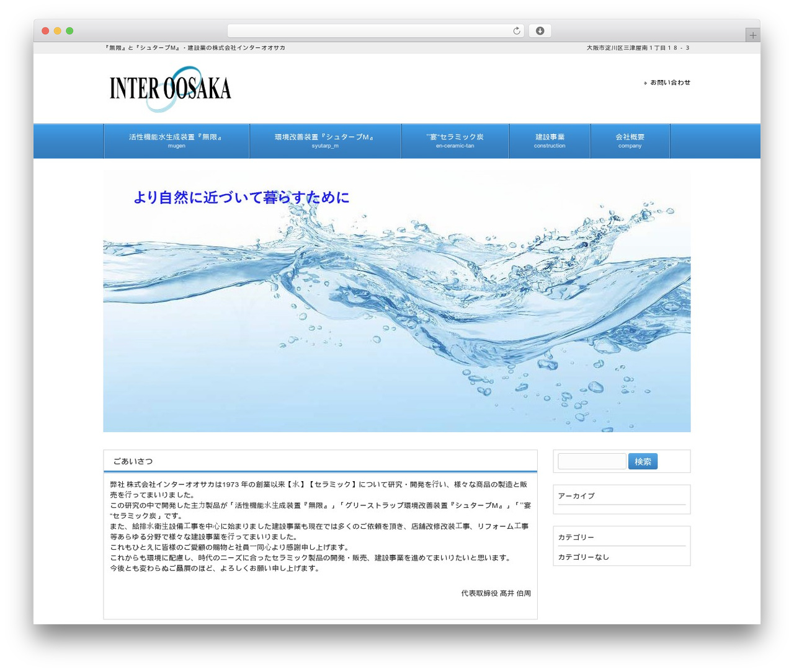Open 環境改善装置『シュタープM』 menu item

click(x=325, y=141)
